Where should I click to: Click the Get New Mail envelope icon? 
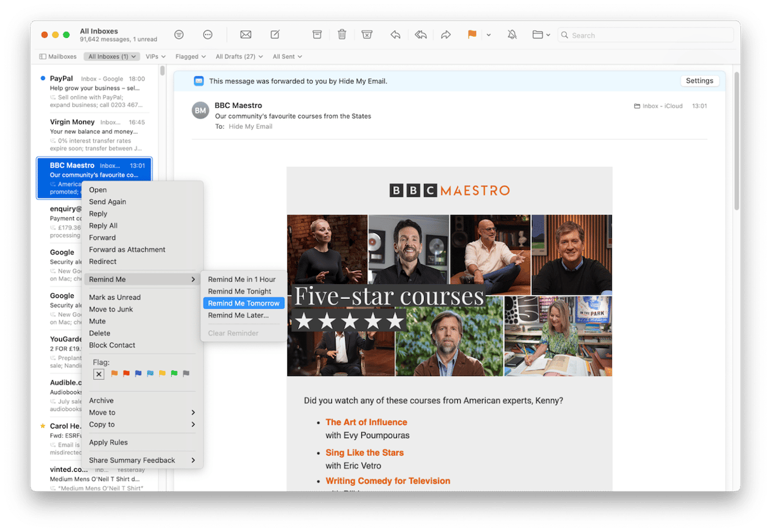245,35
